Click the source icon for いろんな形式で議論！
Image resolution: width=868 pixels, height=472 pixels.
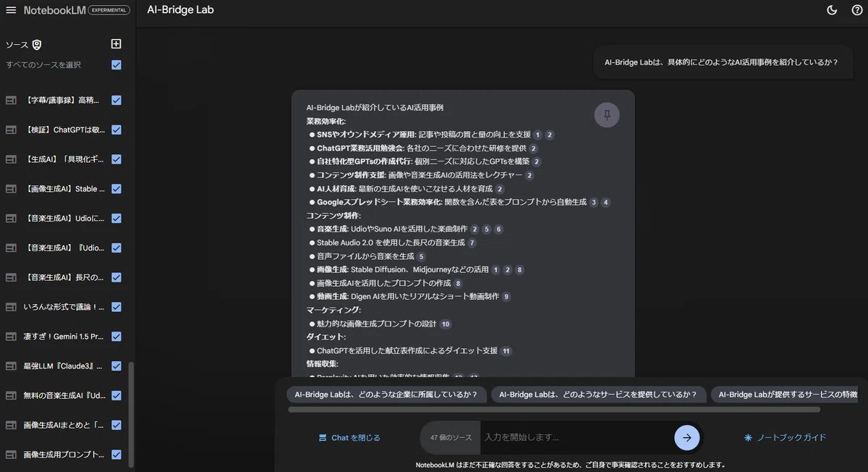click(x=11, y=307)
